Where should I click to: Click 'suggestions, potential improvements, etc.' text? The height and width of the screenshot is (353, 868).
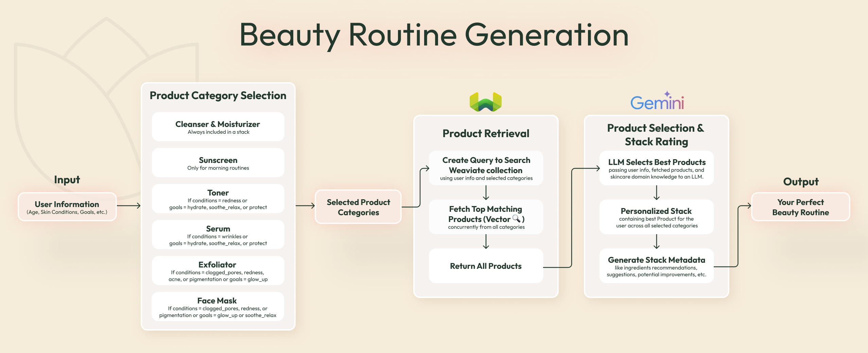point(656,275)
